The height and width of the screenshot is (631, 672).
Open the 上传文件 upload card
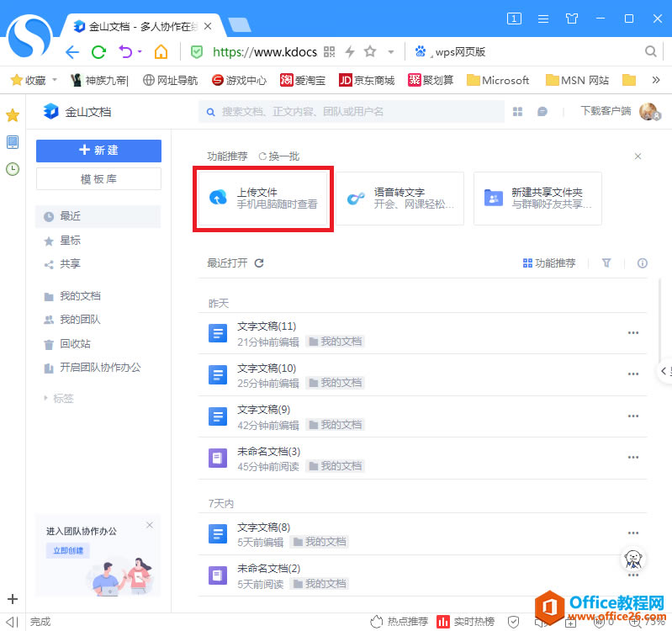point(263,199)
